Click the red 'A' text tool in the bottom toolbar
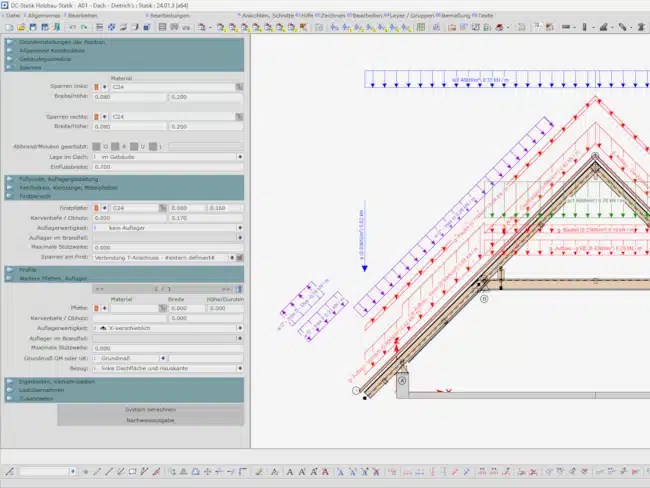This screenshot has width=650, height=488. (325, 471)
